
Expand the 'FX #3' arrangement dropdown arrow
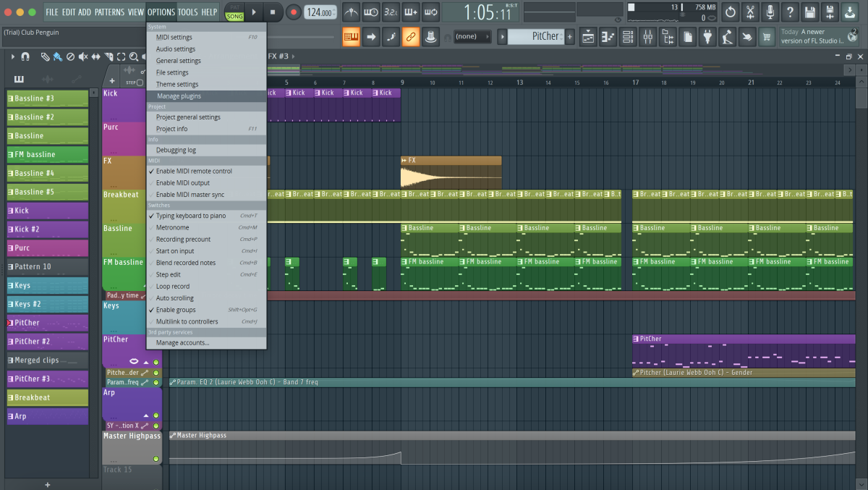point(294,56)
